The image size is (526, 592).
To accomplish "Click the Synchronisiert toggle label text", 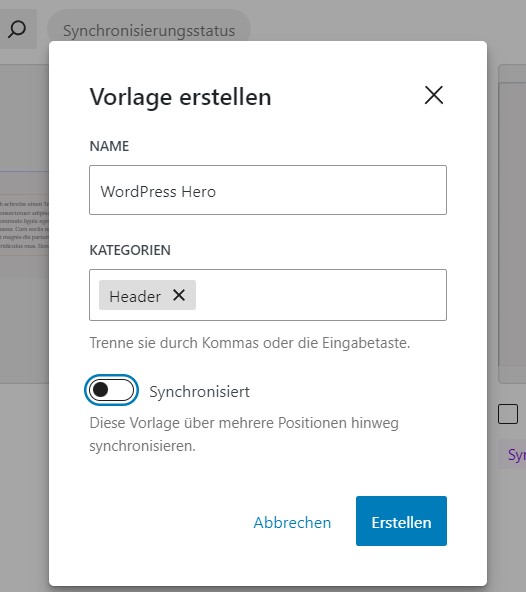I will [199, 392].
